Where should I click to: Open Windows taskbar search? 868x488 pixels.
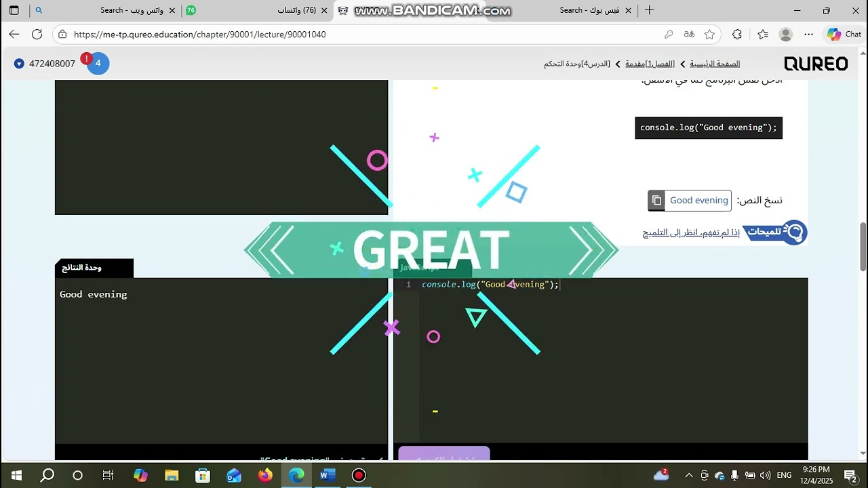[x=47, y=475]
